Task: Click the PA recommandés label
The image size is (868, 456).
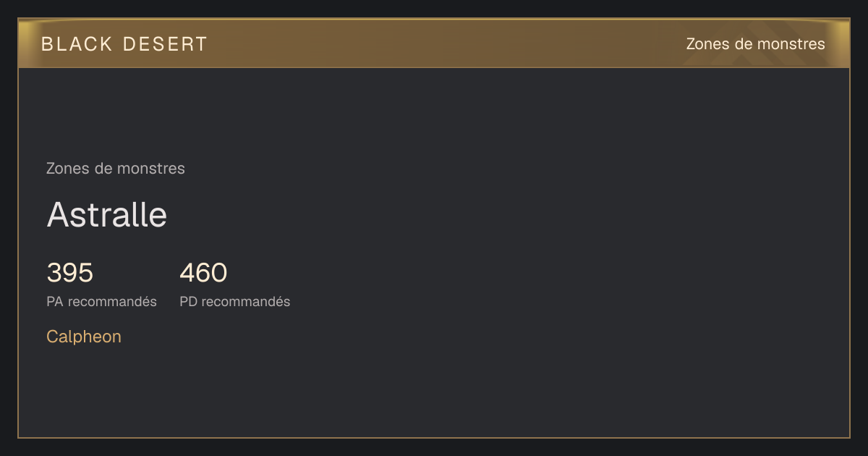Action: (101, 302)
